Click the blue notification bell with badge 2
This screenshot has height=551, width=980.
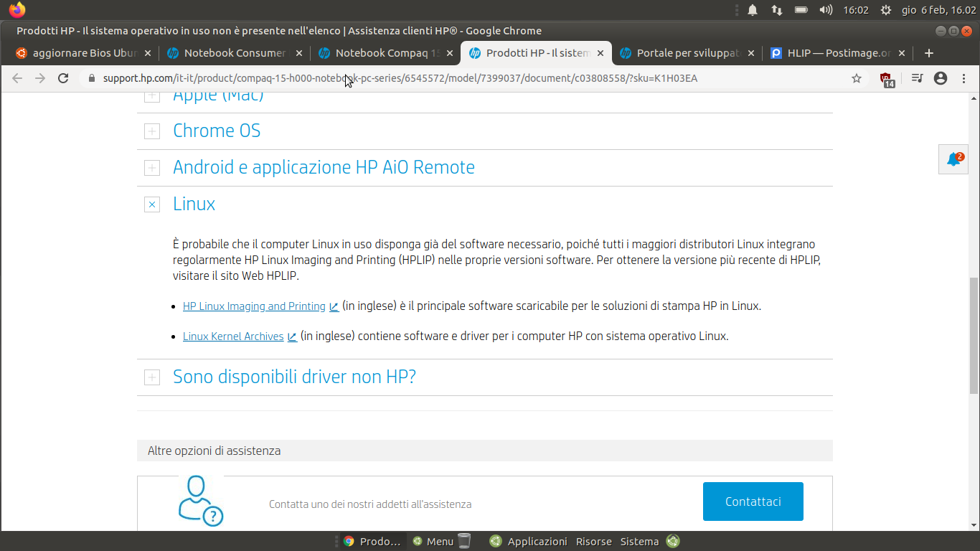953,159
